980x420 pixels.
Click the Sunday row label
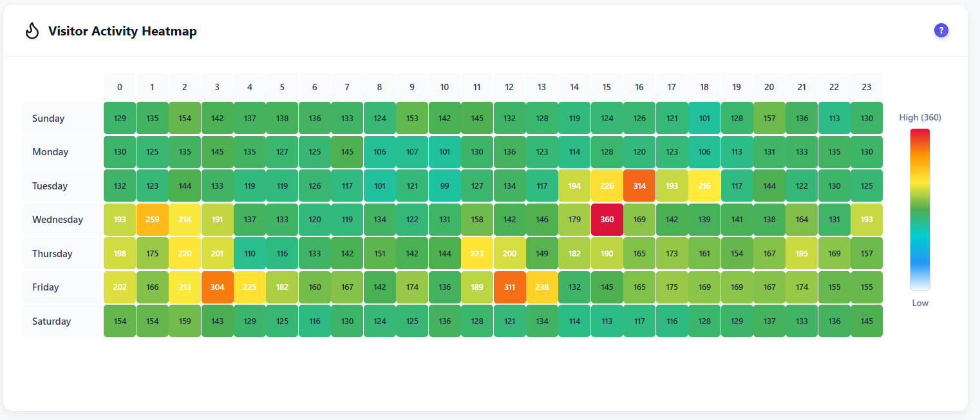pos(48,118)
